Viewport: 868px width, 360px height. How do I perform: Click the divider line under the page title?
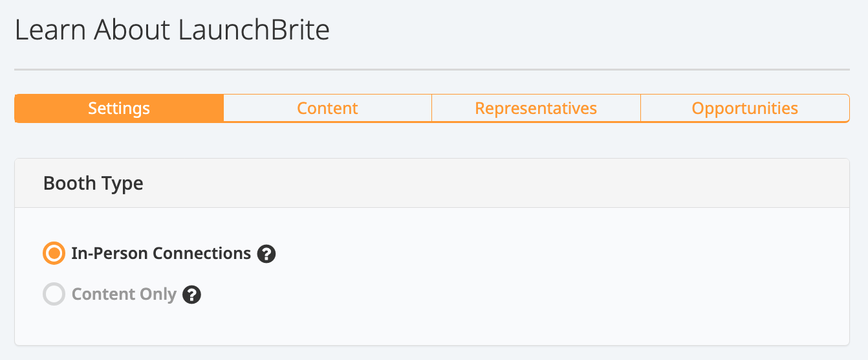click(432, 69)
